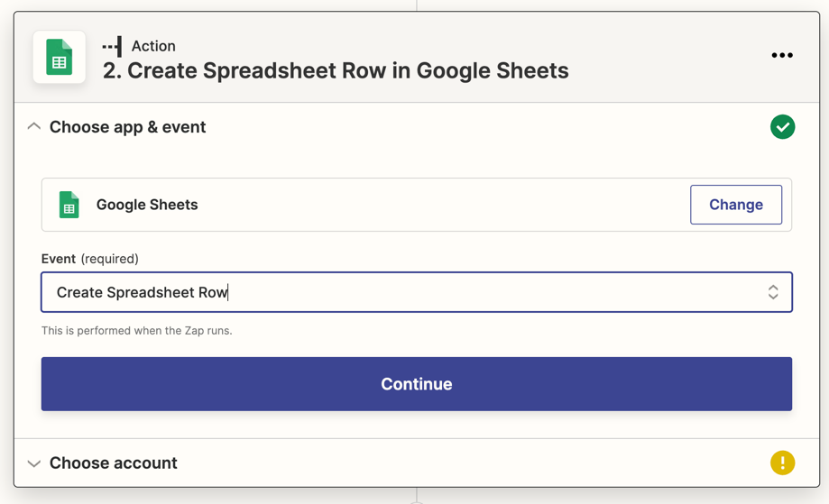This screenshot has width=829, height=504.
Task: Click the Choose account section title
Action: 113,463
